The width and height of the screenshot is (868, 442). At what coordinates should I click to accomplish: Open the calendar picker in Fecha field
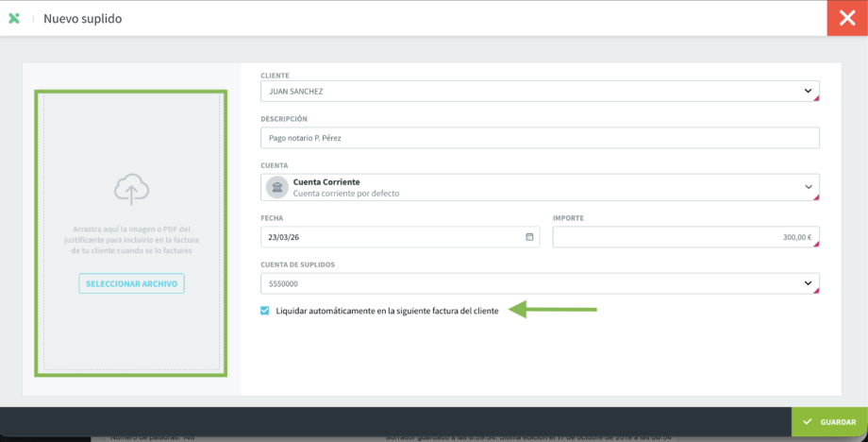tap(529, 237)
